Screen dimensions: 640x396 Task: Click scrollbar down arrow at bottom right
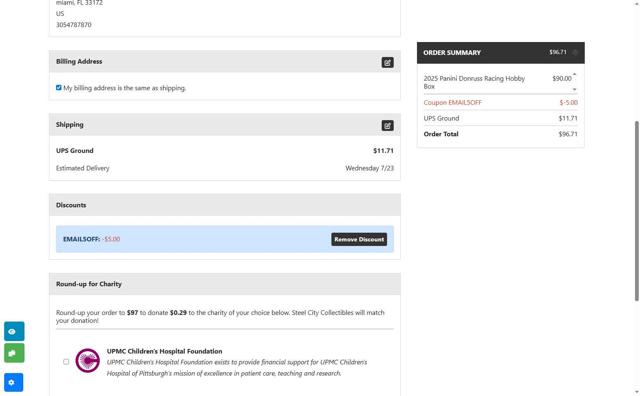coord(637,392)
